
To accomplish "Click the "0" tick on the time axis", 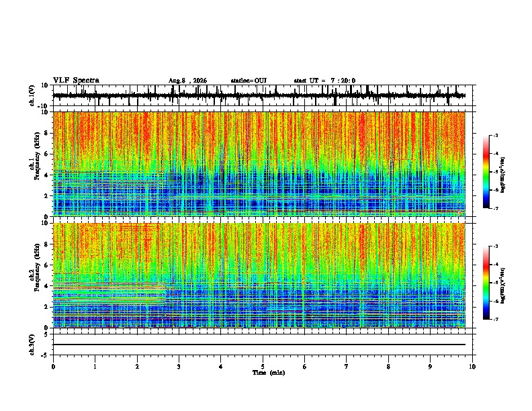I will click(53, 367).
